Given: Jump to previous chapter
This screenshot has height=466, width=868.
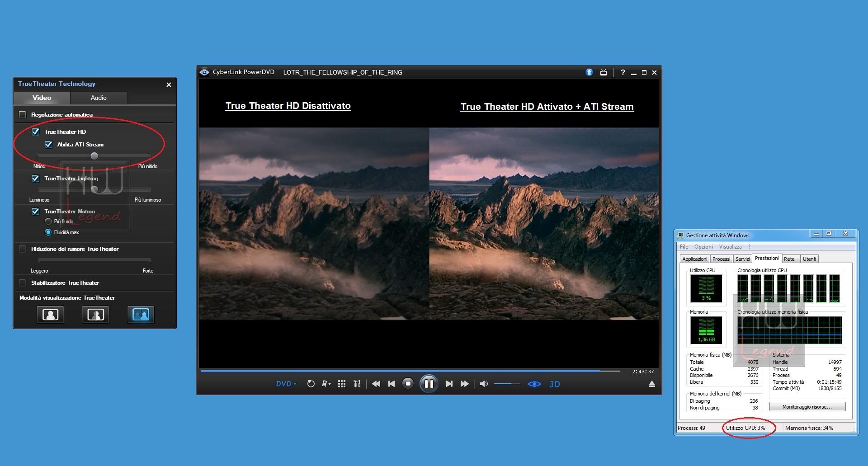Looking at the screenshot, I should tap(392, 384).
